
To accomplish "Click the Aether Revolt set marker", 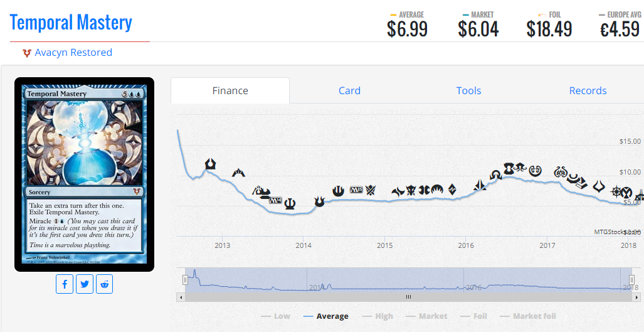I will pyautogui.click(x=561, y=172).
